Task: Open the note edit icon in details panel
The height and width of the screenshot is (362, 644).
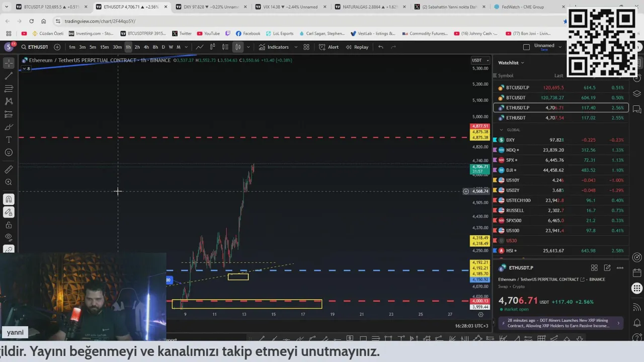Action: click(607, 268)
